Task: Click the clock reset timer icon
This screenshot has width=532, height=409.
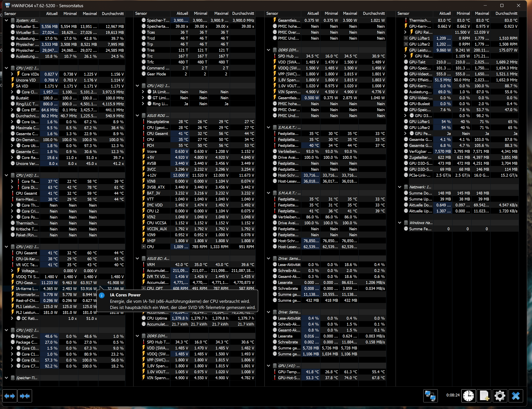Action: coord(468,396)
